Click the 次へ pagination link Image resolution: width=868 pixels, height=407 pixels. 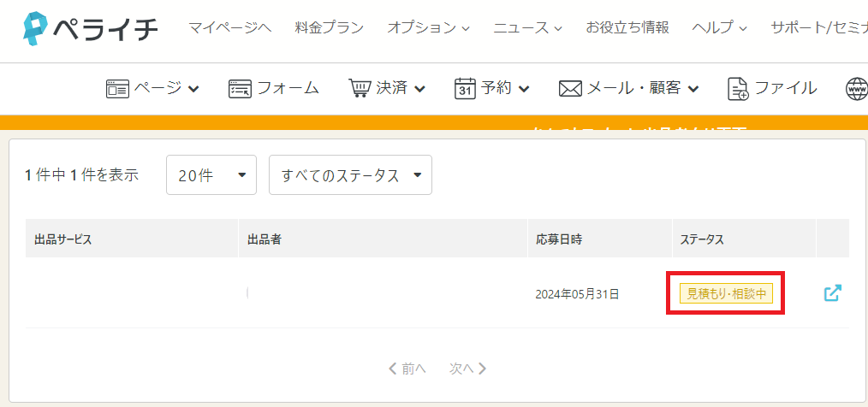coord(467,369)
